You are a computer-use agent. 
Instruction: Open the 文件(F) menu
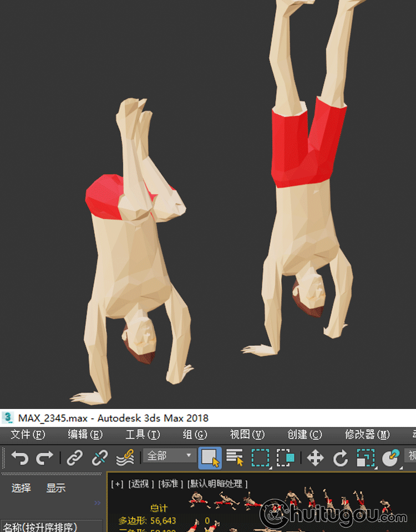[28, 434]
